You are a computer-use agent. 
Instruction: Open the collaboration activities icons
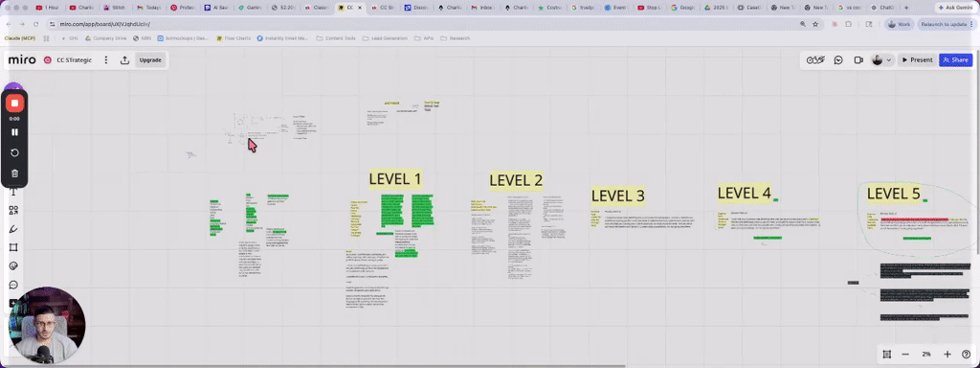(815, 60)
